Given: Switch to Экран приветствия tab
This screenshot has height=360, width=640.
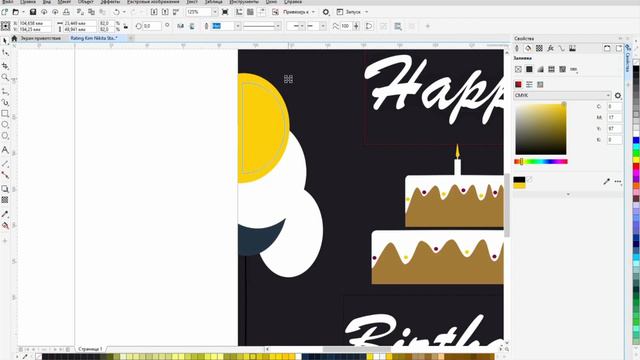Looking at the screenshot, I should [41, 38].
